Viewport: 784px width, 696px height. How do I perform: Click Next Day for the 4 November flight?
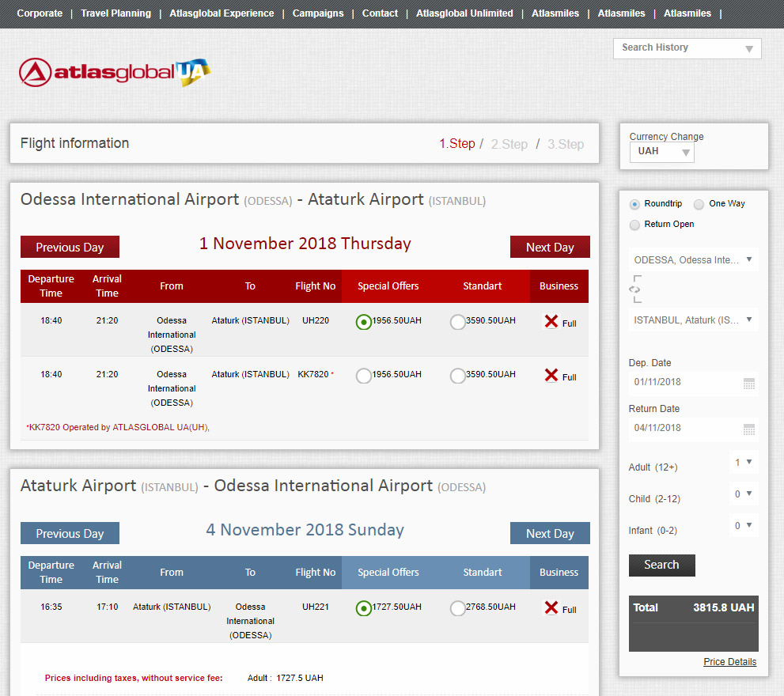coord(550,534)
